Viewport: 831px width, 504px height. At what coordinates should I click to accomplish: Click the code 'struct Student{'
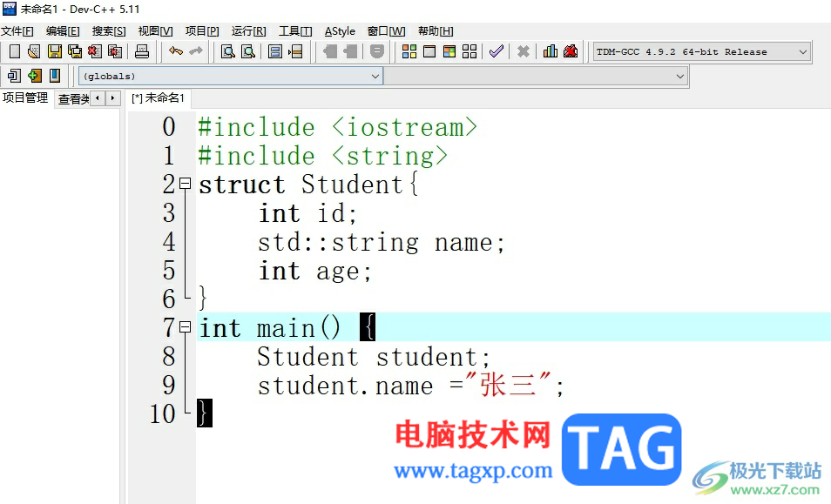[308, 185]
